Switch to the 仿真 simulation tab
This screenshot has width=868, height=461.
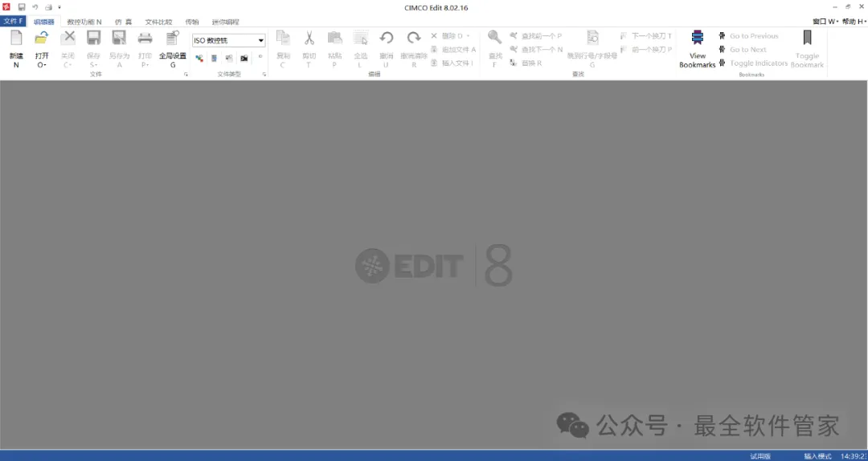tap(124, 22)
